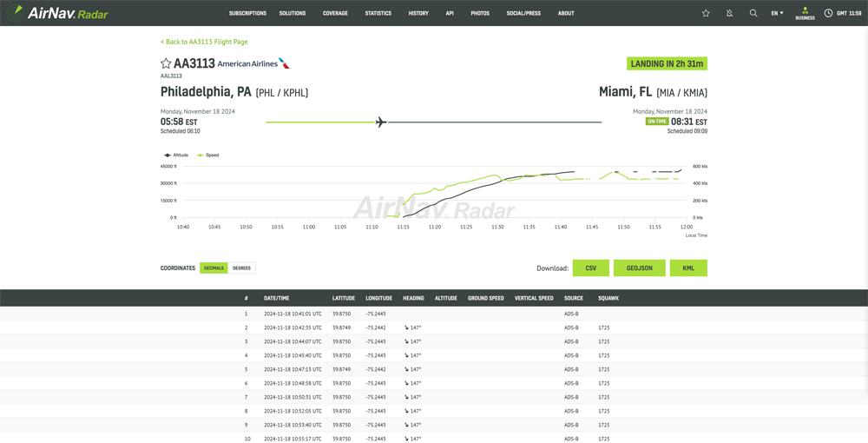Click timestamp 2024-11-18 10:44:07 UTC
868x443 pixels.
293,341
